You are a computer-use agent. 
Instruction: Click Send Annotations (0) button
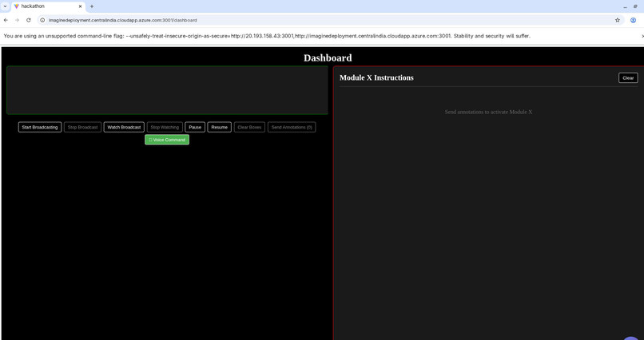click(x=292, y=127)
